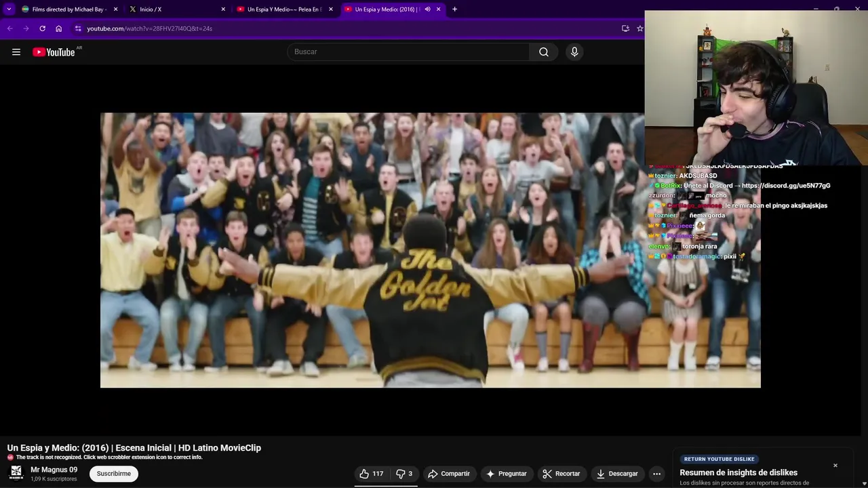
Task: Bookmark this page with star icon
Action: click(639, 28)
